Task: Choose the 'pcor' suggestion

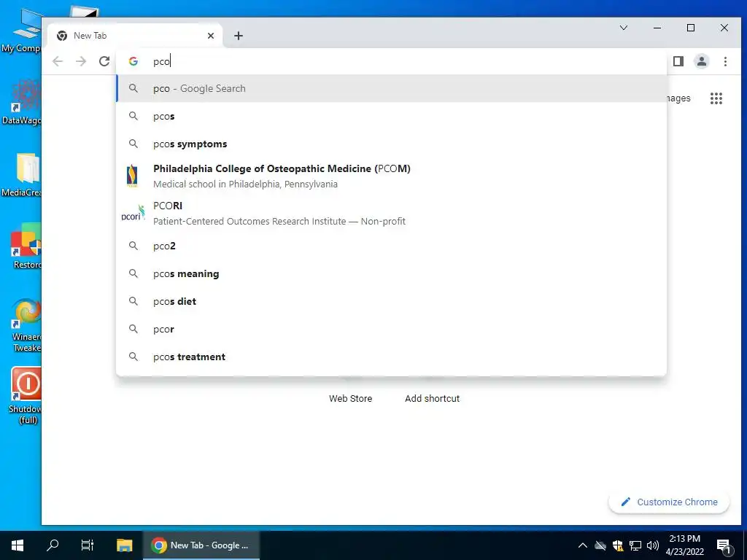Action: (391, 329)
